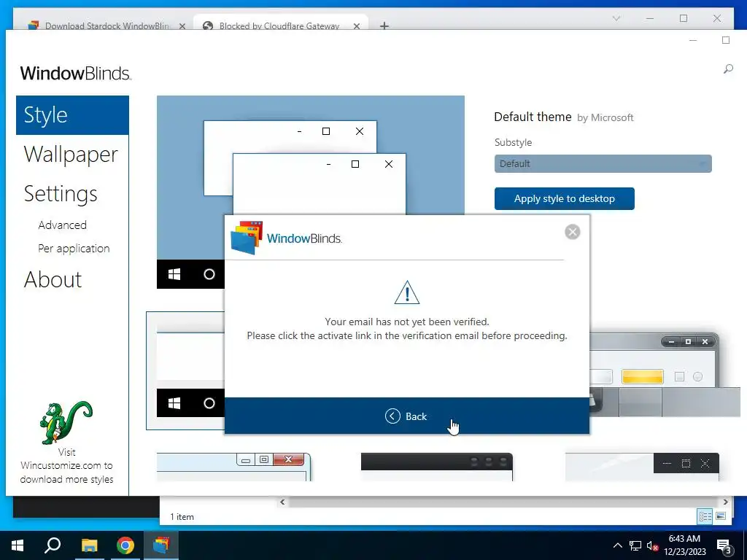Switch to Download Stardock WindowBlinds tab in Chrome

point(107,26)
